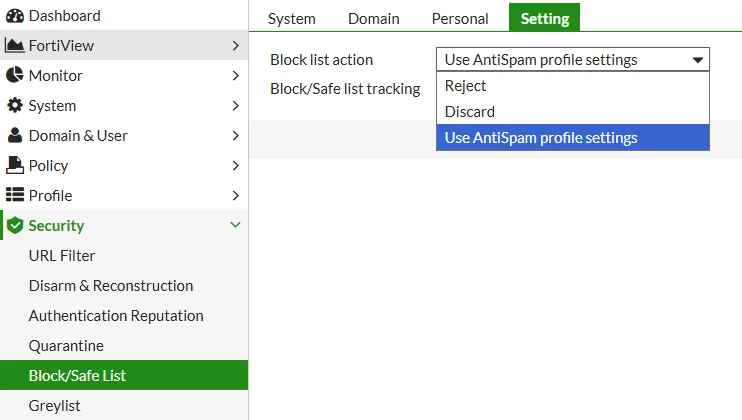Click the Monitor pie chart icon
Image resolution: width=742 pixels, height=420 pixels.
point(15,75)
